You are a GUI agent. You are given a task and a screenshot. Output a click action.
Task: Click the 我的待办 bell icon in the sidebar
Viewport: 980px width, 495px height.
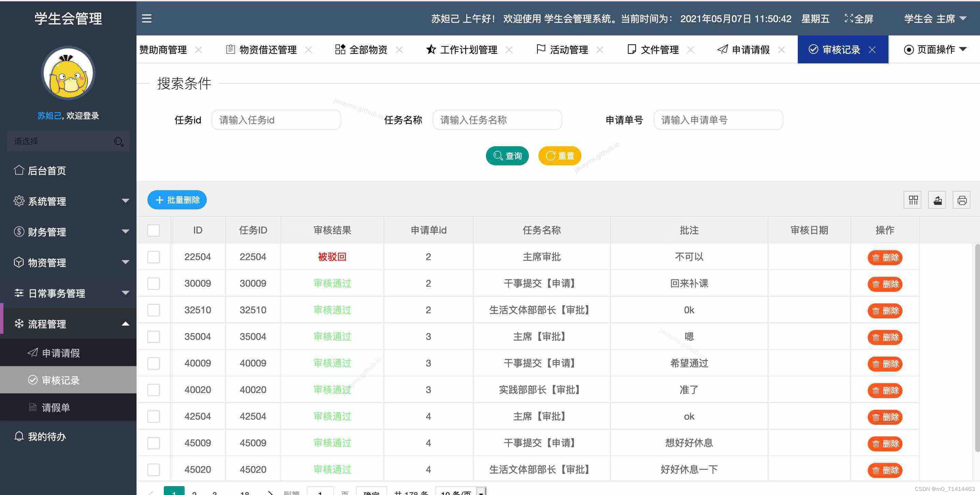pyautogui.click(x=19, y=436)
